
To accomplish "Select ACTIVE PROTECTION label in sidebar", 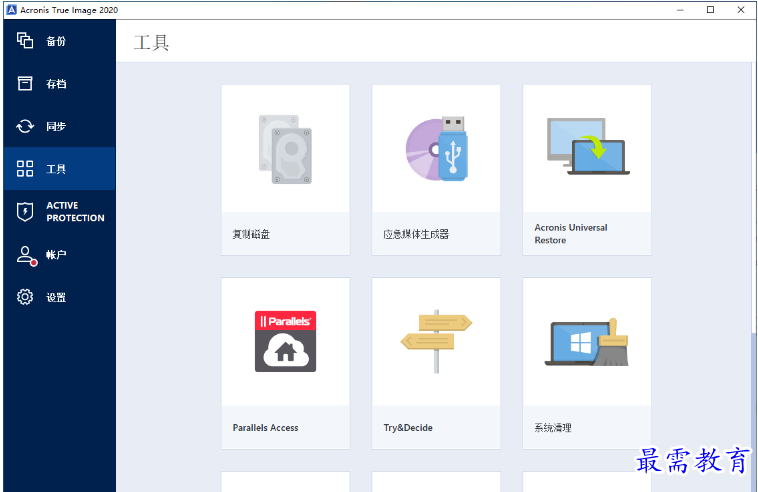I will point(75,212).
